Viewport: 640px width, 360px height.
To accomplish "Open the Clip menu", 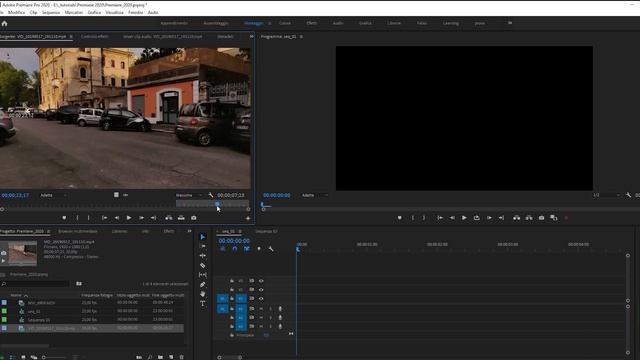I will click(x=33, y=13).
